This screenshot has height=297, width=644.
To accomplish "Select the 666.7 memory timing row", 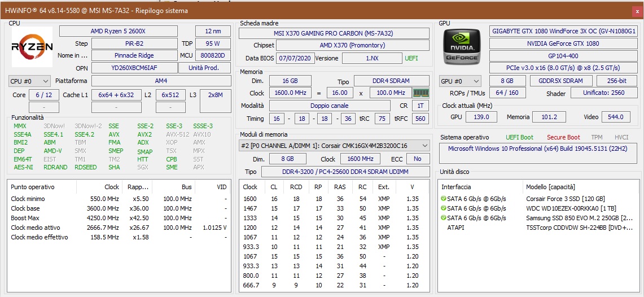I will click(334, 285).
